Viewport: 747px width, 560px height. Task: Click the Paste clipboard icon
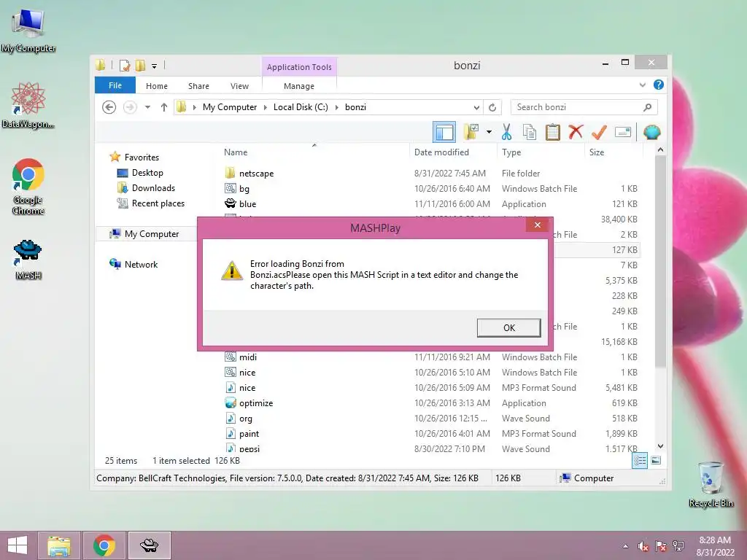pos(553,132)
